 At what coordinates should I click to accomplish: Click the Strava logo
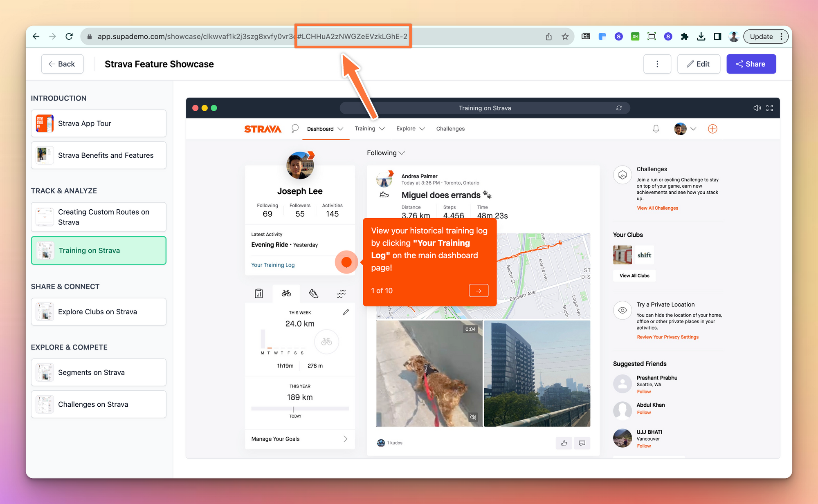coord(263,129)
